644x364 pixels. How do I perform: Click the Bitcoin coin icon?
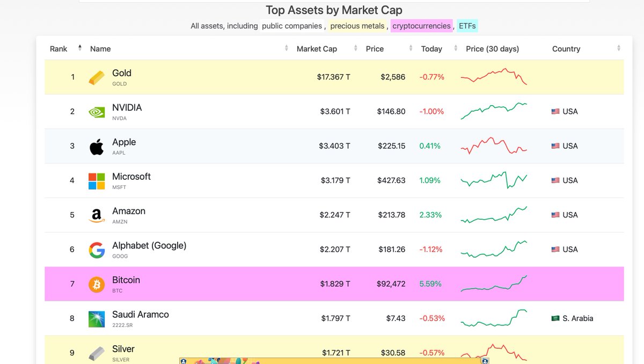[x=97, y=283]
